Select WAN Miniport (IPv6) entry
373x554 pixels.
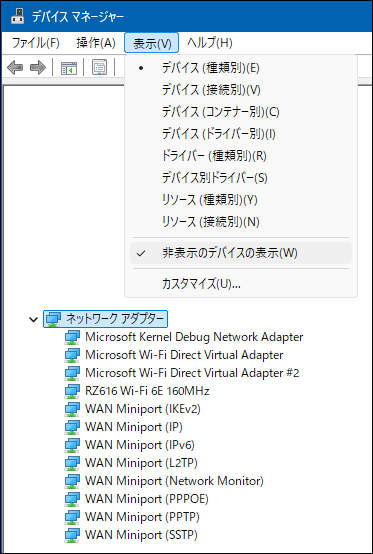coord(140,445)
